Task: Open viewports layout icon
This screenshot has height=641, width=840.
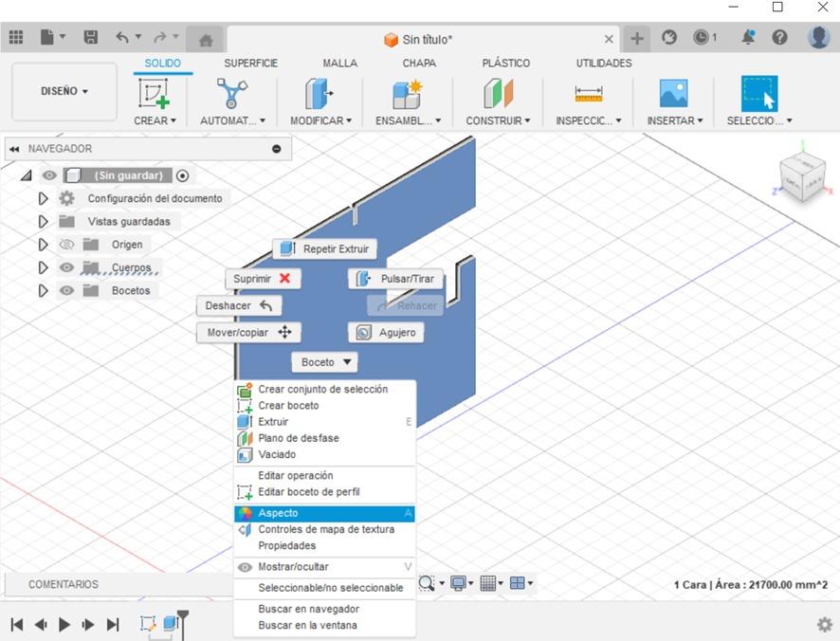Action: pos(518,582)
